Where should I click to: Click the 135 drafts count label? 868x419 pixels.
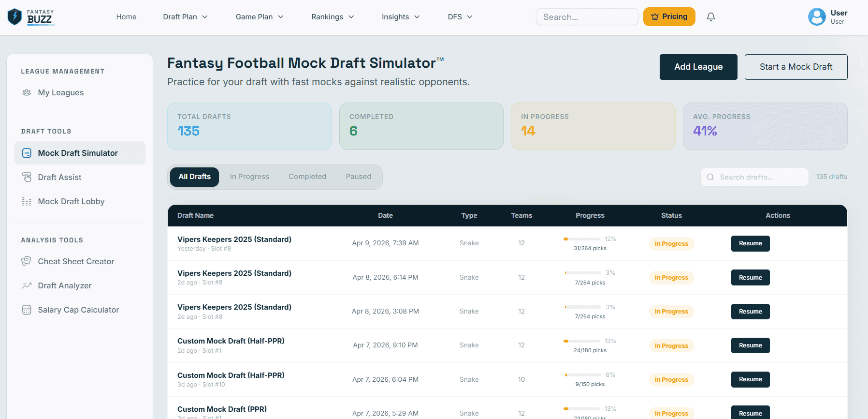click(831, 177)
